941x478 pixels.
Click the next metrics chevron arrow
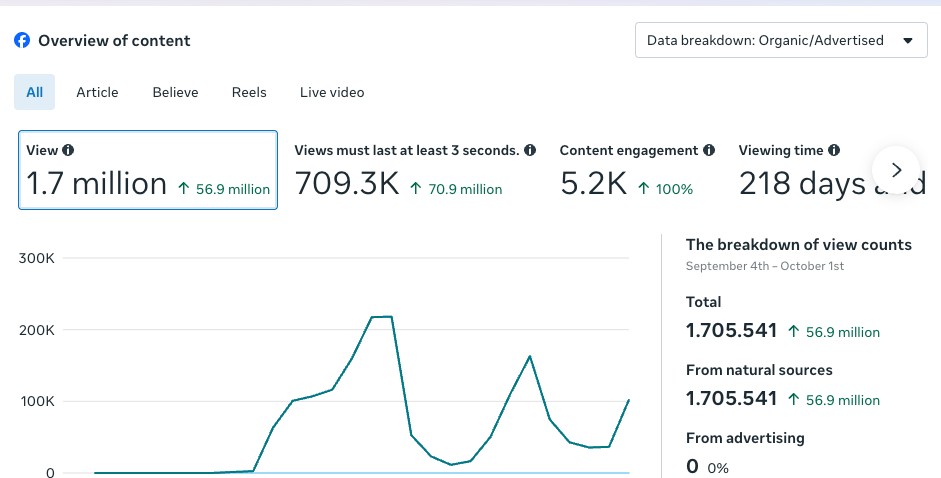click(x=896, y=170)
